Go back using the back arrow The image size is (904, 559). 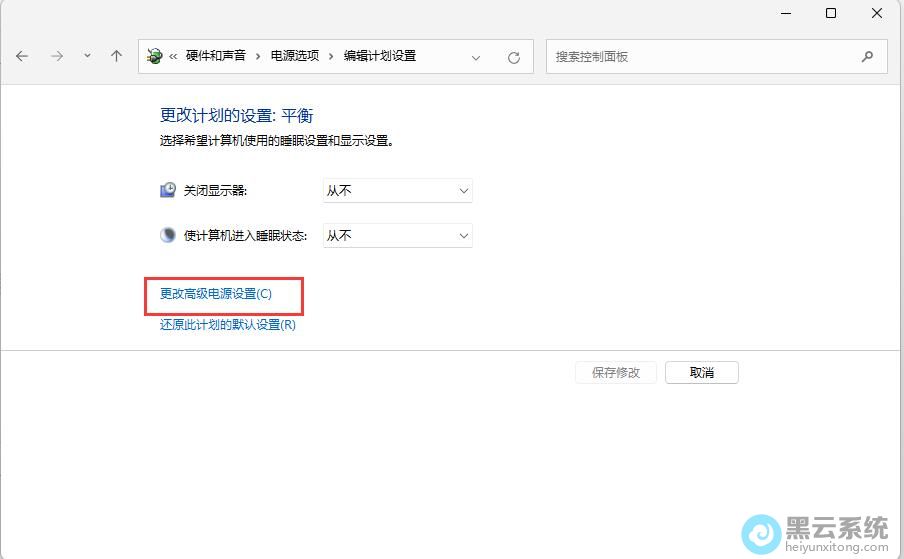tap(23, 57)
